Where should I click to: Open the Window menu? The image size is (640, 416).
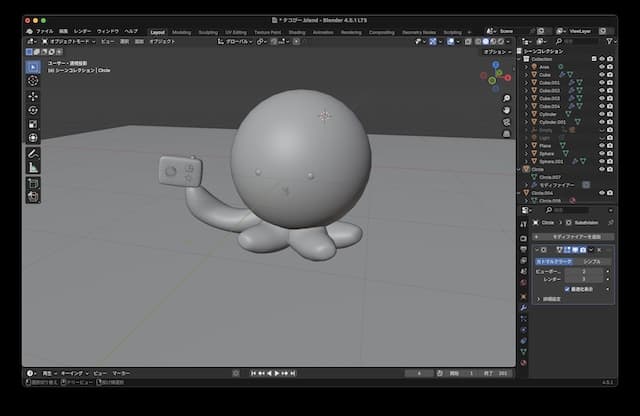(x=108, y=31)
